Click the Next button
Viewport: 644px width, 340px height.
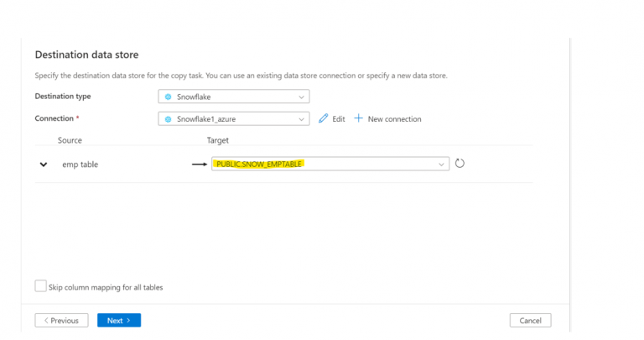[118, 321]
